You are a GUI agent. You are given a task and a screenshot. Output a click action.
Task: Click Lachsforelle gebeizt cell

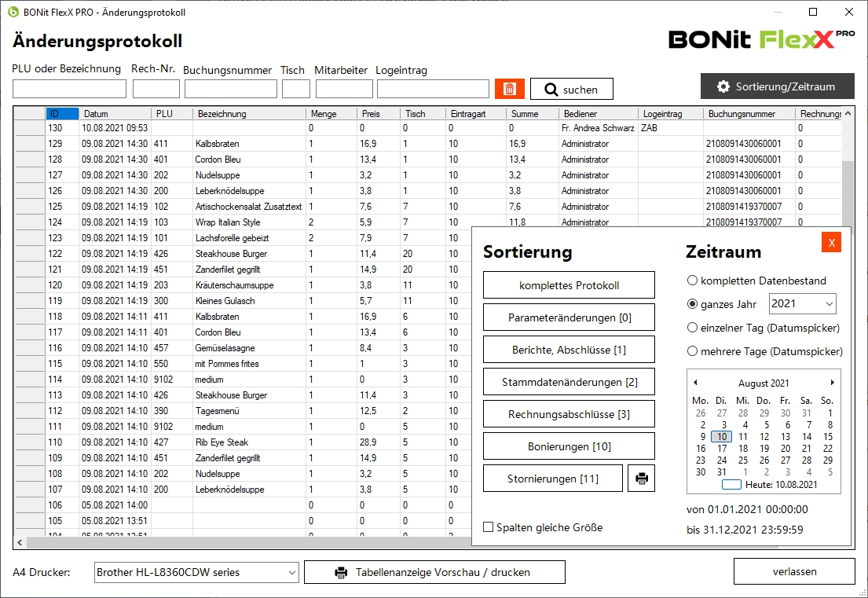(249, 238)
